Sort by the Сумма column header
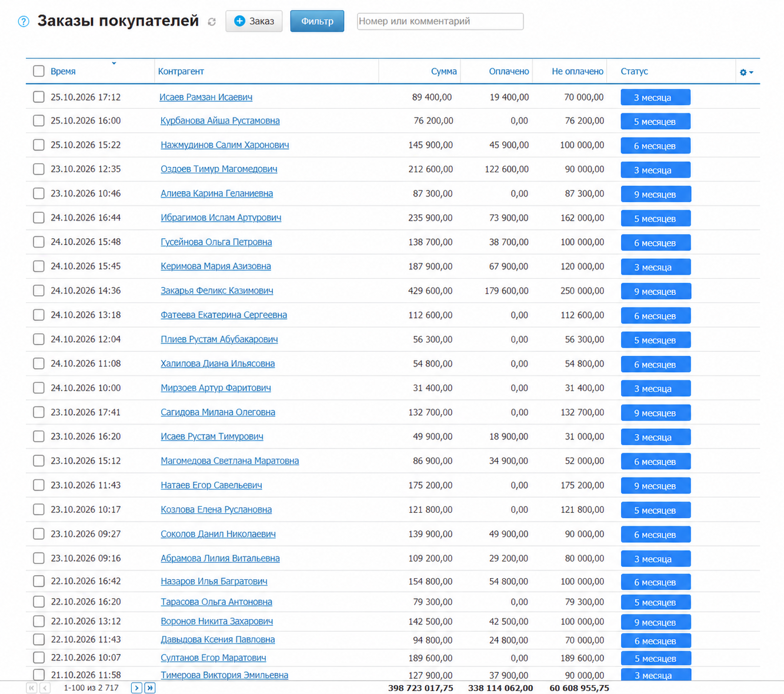This screenshot has width=784, height=694. click(x=443, y=71)
